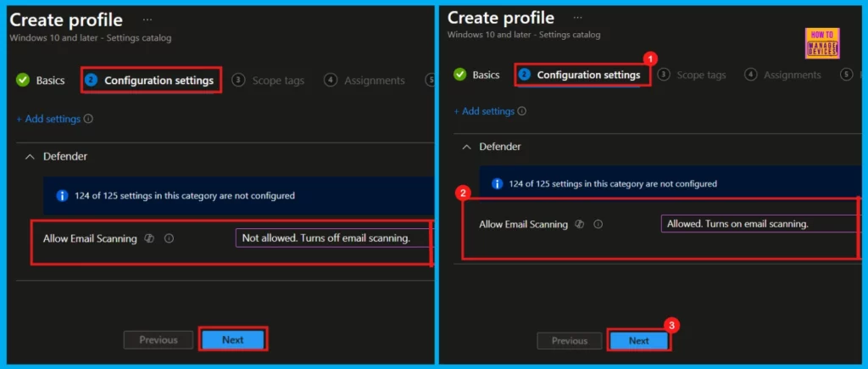This screenshot has height=369, width=868.
Task: Open dropdown showing 'Not allowed. Turns off email scanning.'
Action: [x=333, y=238]
